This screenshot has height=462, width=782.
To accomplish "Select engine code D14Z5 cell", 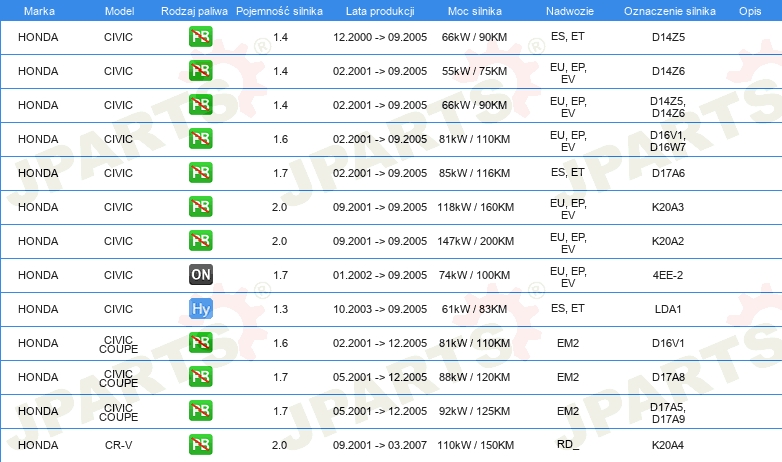I will [668, 37].
